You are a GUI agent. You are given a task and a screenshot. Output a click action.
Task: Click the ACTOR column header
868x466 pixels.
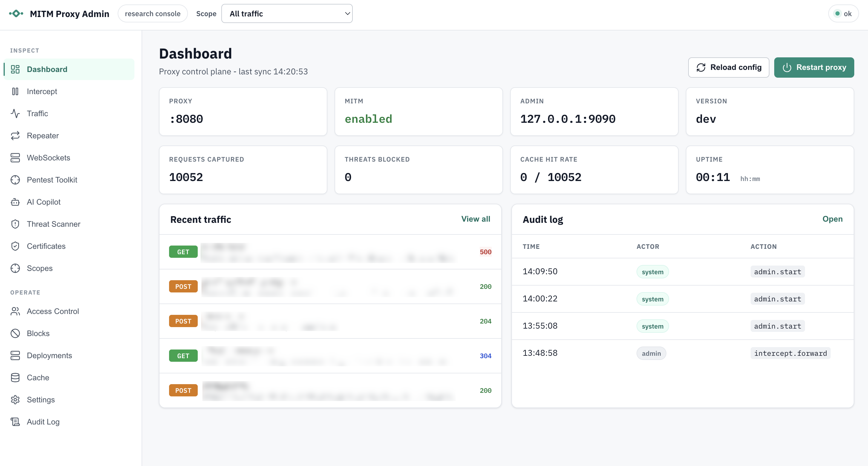648,246
